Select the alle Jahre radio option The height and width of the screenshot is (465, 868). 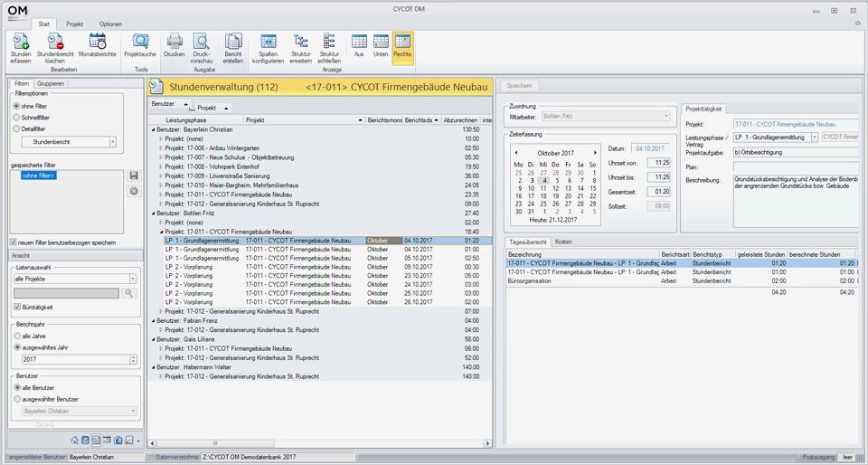(x=17, y=335)
